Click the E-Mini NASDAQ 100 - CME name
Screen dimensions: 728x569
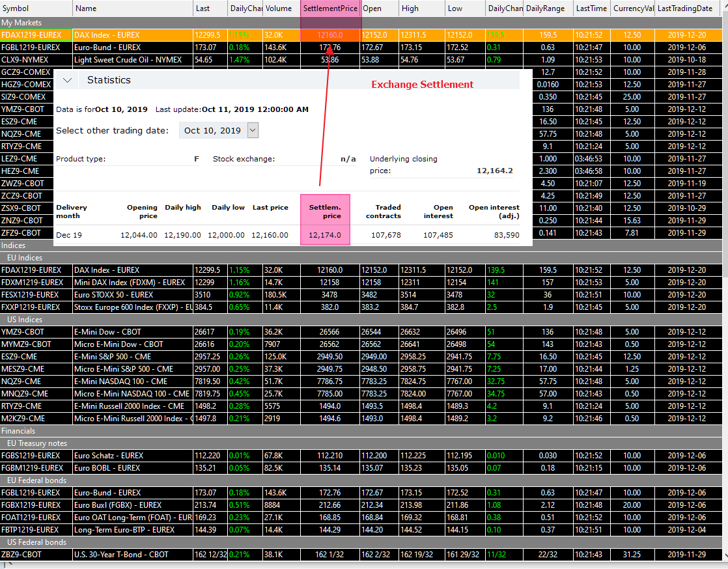(x=133, y=382)
